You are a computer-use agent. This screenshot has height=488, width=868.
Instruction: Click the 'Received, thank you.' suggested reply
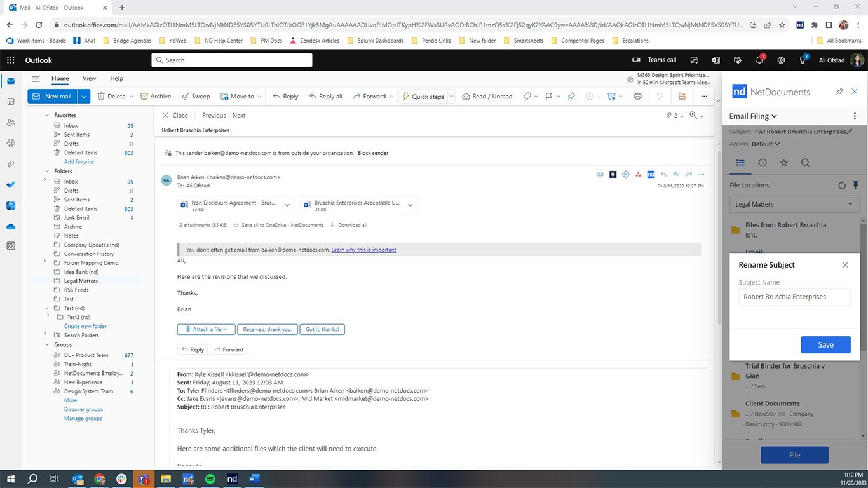tap(267, 329)
